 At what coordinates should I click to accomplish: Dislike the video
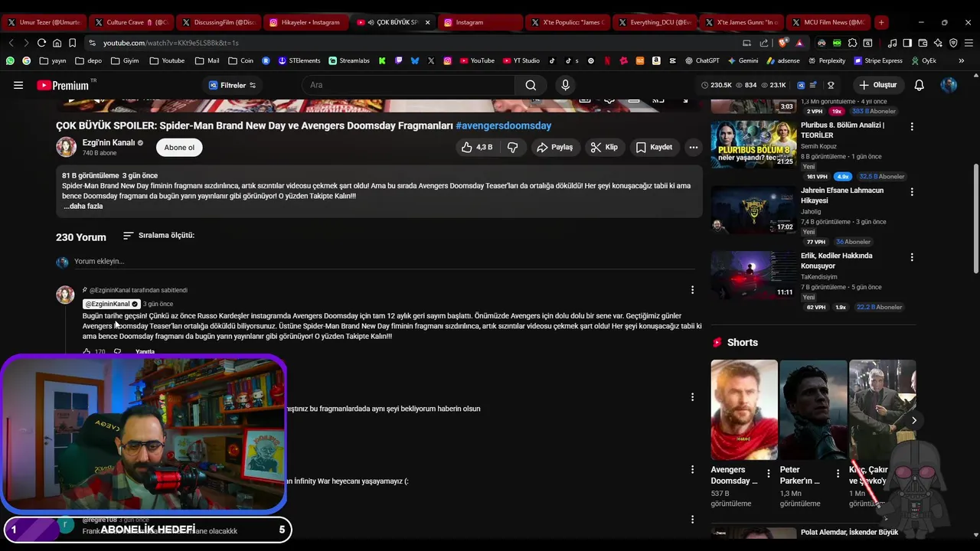pos(512,147)
